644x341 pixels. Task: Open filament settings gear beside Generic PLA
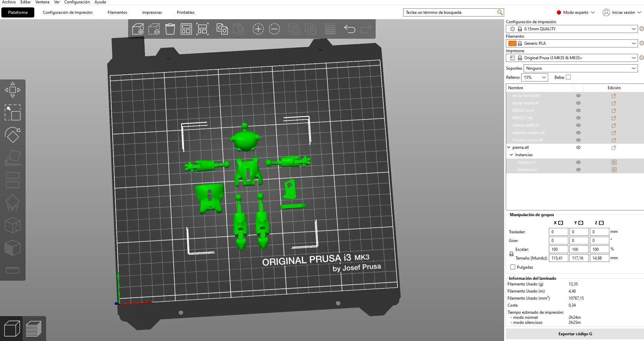(x=641, y=43)
